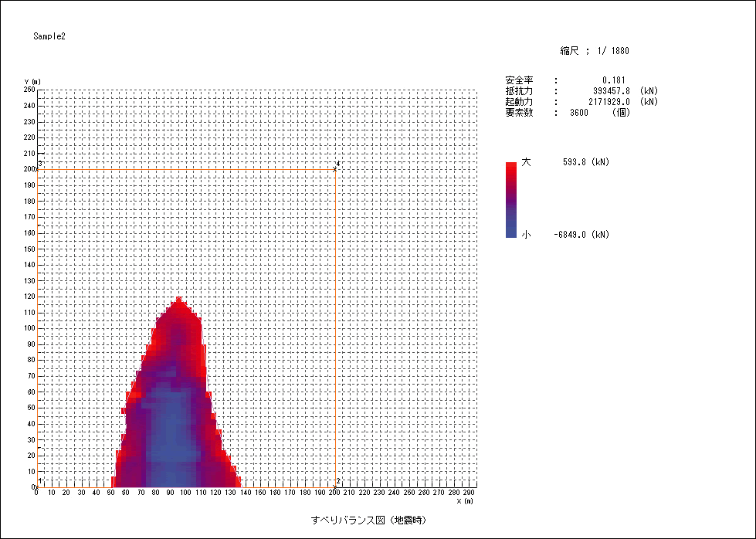The height and width of the screenshot is (539, 756).
Task: Click the Y (m) axis label
Action: click(32, 82)
